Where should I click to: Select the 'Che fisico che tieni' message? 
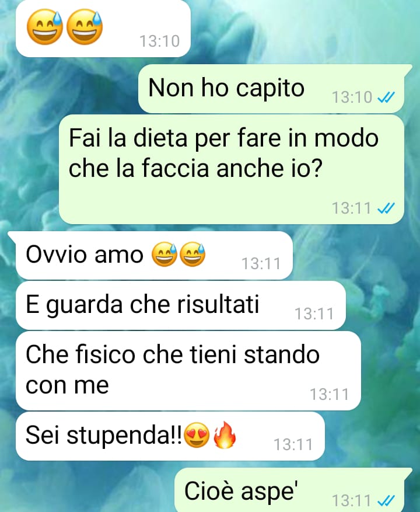pos(188,371)
